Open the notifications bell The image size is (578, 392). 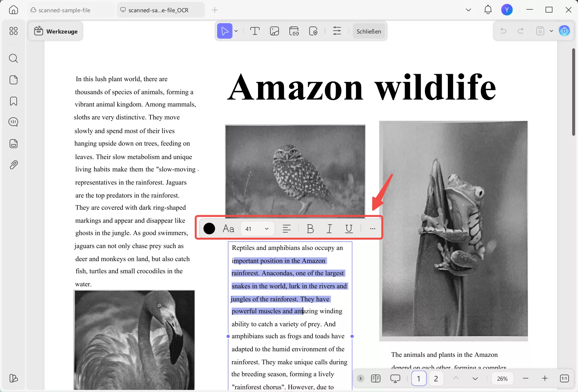488,10
